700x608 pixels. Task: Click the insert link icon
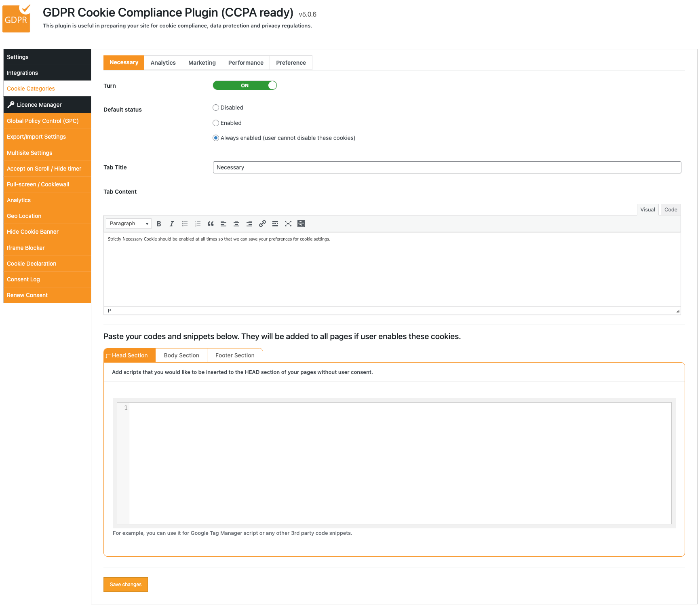[262, 224]
